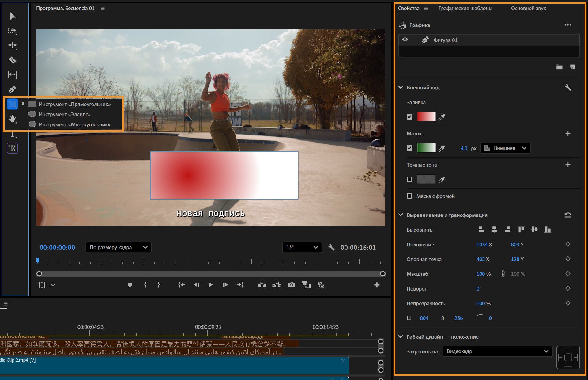Image resolution: width=588 pixels, height=380 pixels.
Task: Reset alignment and transform settings
Action: pyautogui.click(x=568, y=215)
